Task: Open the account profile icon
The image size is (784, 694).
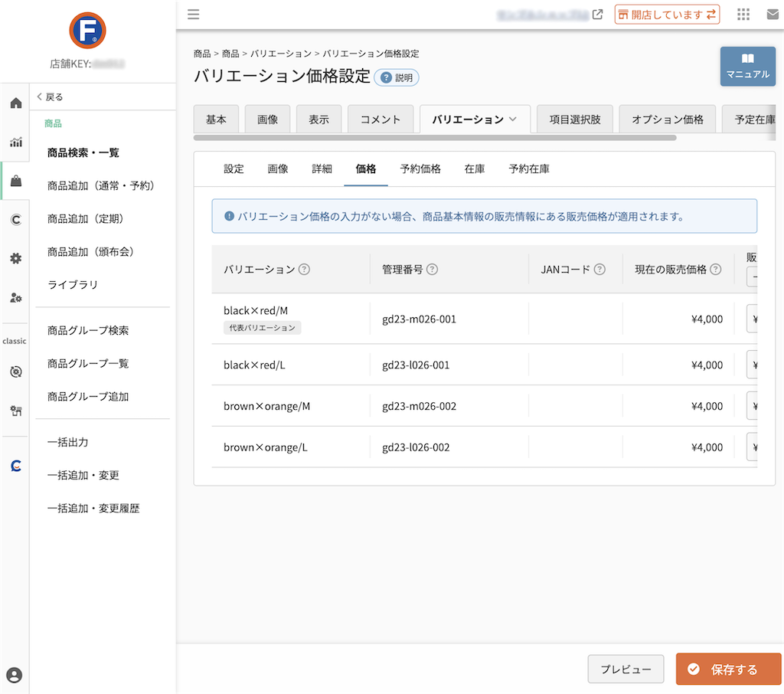Action: tap(15, 675)
